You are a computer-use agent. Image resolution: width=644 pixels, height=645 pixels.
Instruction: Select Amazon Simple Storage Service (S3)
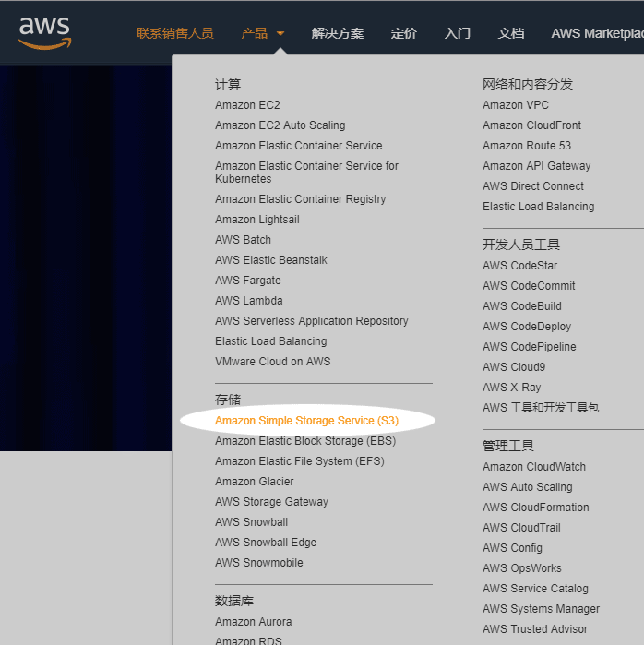307,421
